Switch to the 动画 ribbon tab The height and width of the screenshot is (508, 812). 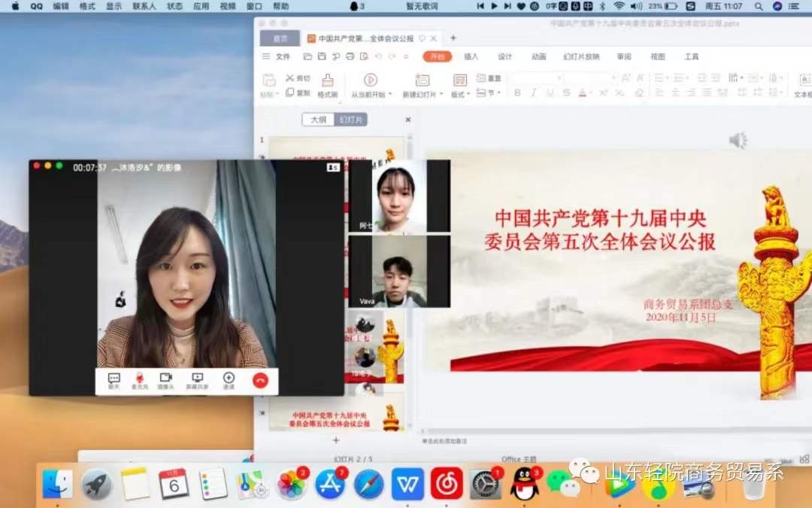coord(538,56)
